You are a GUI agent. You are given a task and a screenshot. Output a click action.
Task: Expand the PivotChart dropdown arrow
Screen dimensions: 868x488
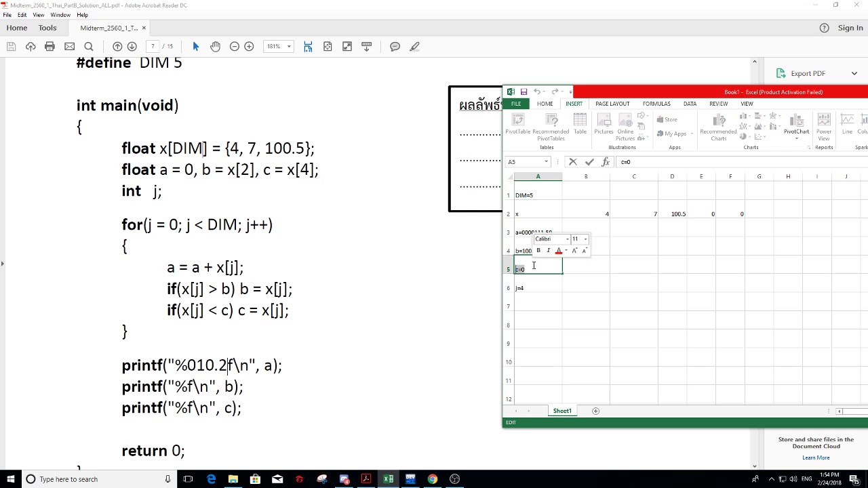pyautogui.click(x=796, y=139)
